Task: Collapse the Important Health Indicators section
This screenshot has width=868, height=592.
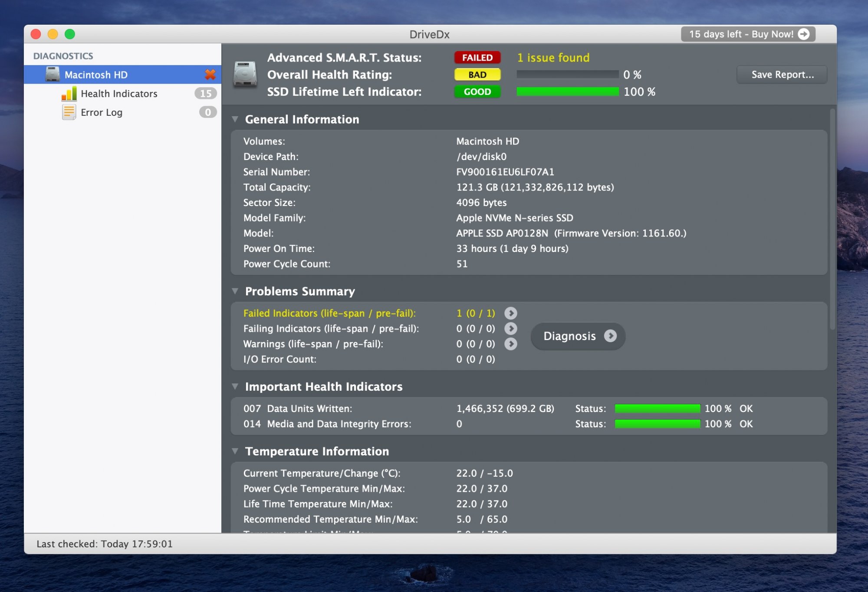Action: pos(235,386)
